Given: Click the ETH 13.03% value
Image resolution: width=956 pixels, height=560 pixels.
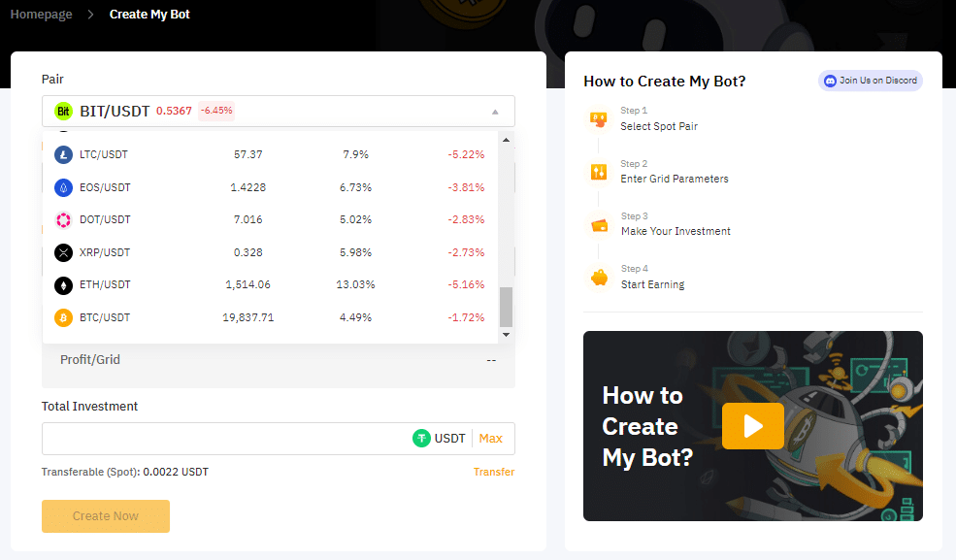Looking at the screenshot, I should (355, 285).
